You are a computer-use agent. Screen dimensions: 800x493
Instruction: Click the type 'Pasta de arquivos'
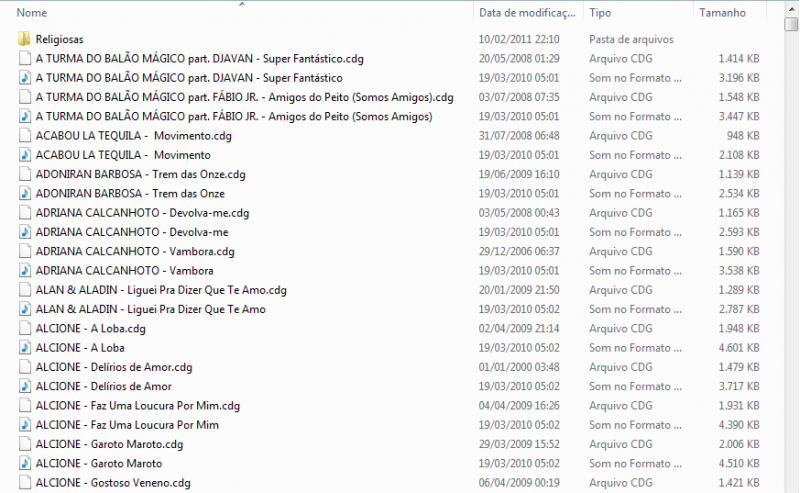point(631,39)
